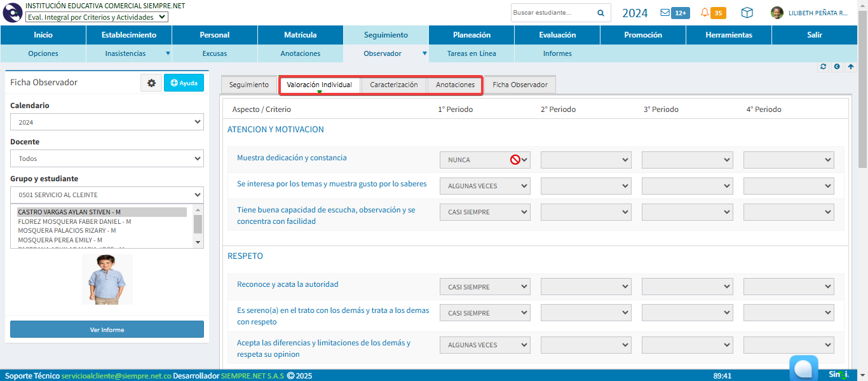Screen dimensions: 868x381
Task: Click the search magnifier icon
Action: click(x=600, y=13)
